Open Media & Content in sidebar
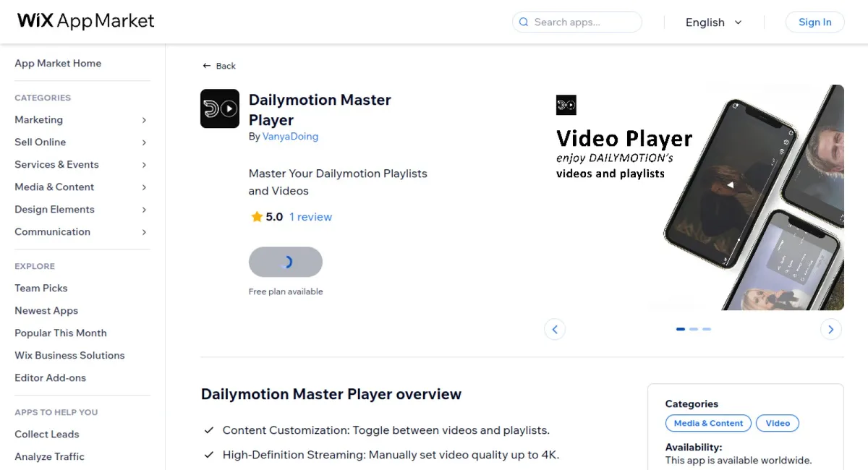868x470 pixels. pyautogui.click(x=54, y=187)
